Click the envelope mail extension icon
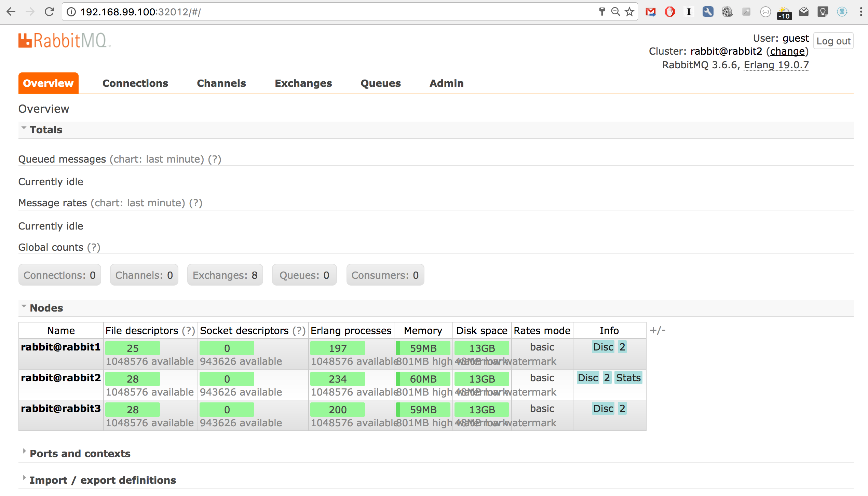The height and width of the screenshot is (496, 868). 804,12
